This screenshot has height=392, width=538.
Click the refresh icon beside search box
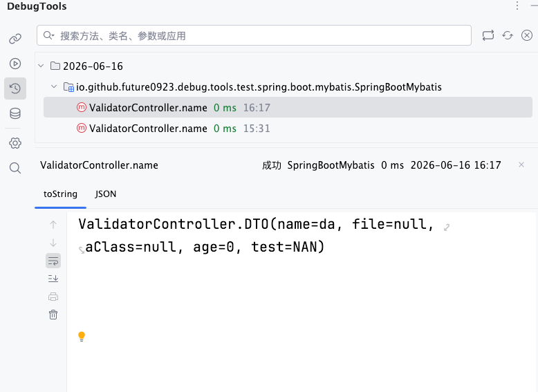(508, 35)
